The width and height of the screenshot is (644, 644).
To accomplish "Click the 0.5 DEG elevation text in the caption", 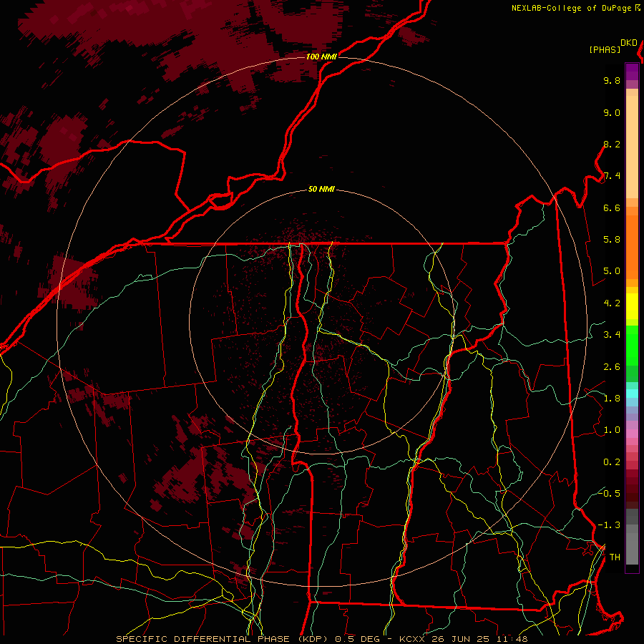I will pos(358,639).
